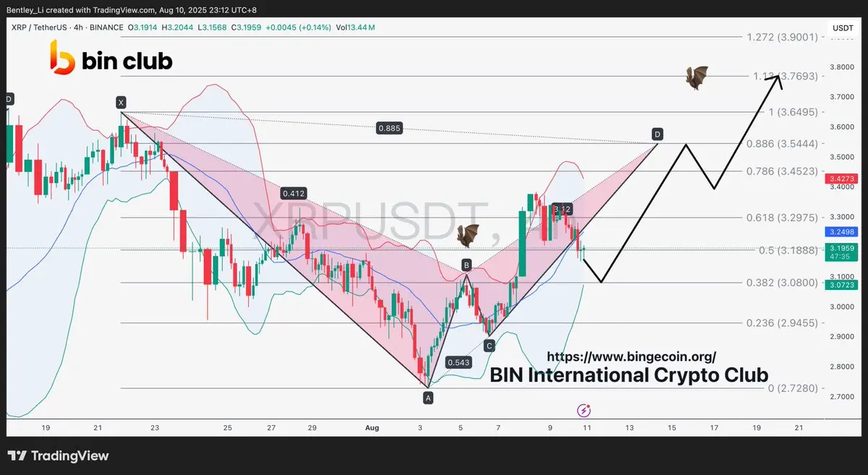
Task: Select the C pattern point label
Action: (x=490, y=346)
